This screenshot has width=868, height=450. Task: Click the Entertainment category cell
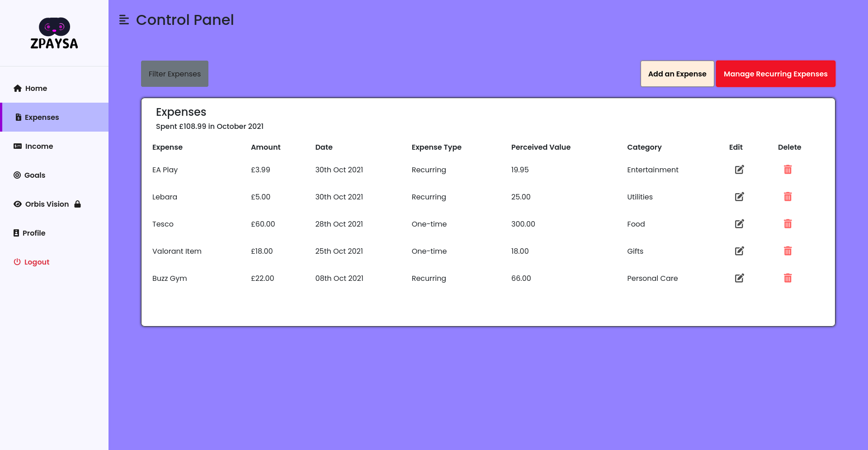(652, 170)
